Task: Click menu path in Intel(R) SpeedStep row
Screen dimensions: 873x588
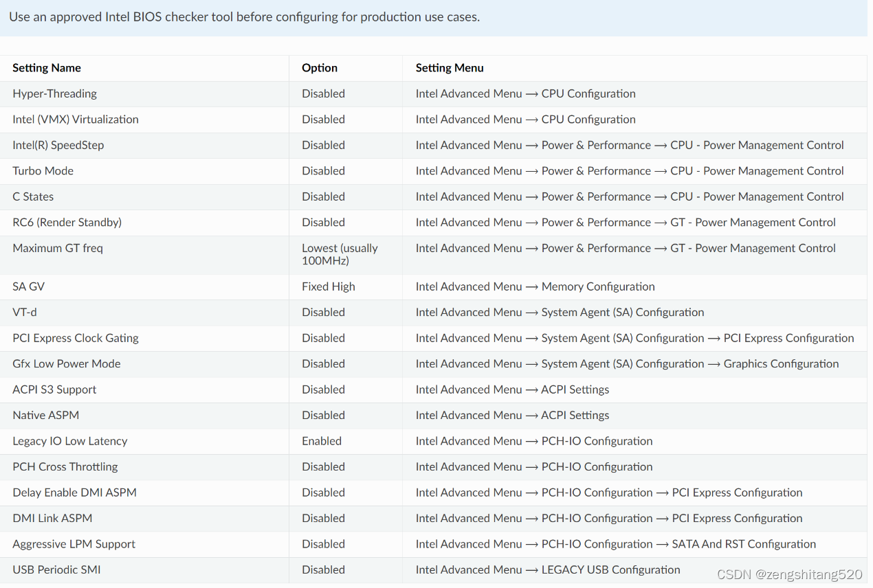Action: pyautogui.click(x=630, y=145)
